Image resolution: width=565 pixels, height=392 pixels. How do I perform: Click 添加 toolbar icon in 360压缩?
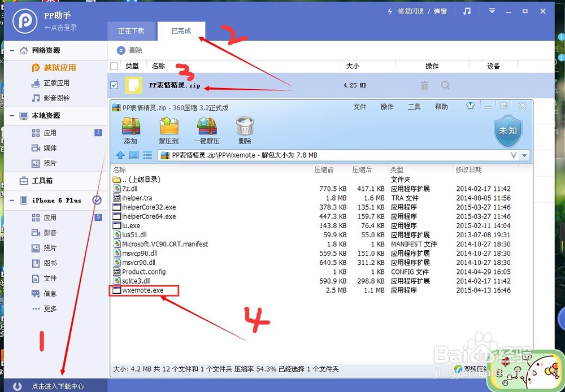131,130
